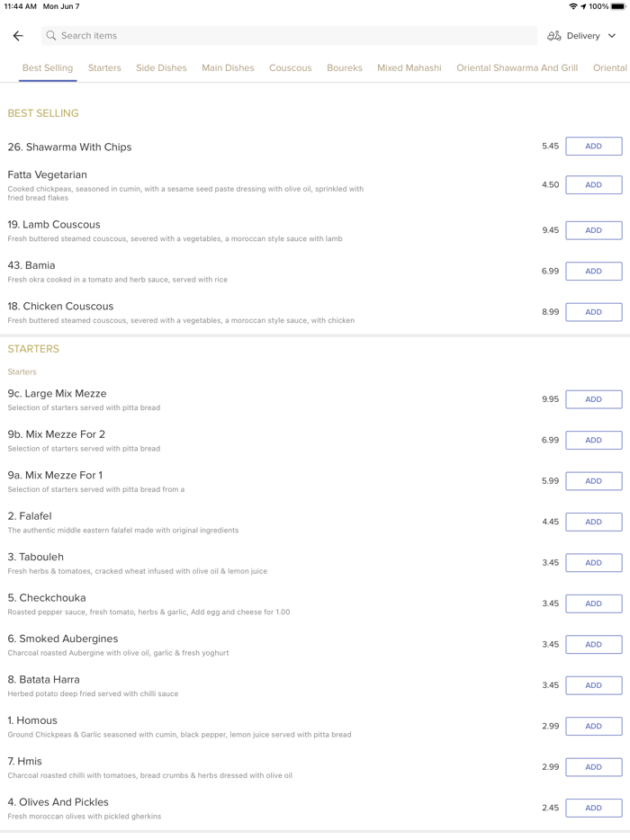This screenshot has width=630, height=840.
Task: Open the Boureks tab
Action: coord(345,67)
